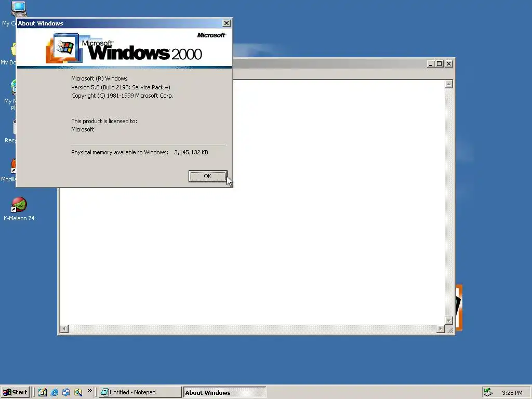
Task: Minimize the Notepad window
Action: tap(431, 64)
